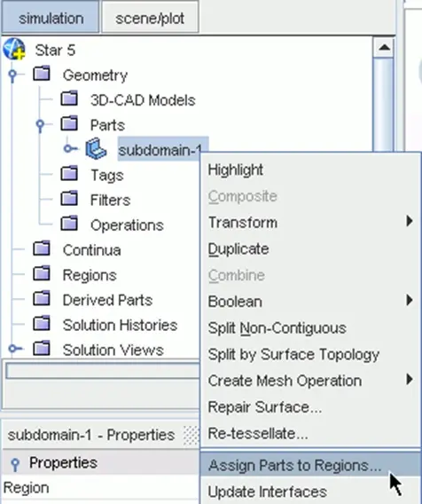Collapse the Parts tree node

coord(41,126)
